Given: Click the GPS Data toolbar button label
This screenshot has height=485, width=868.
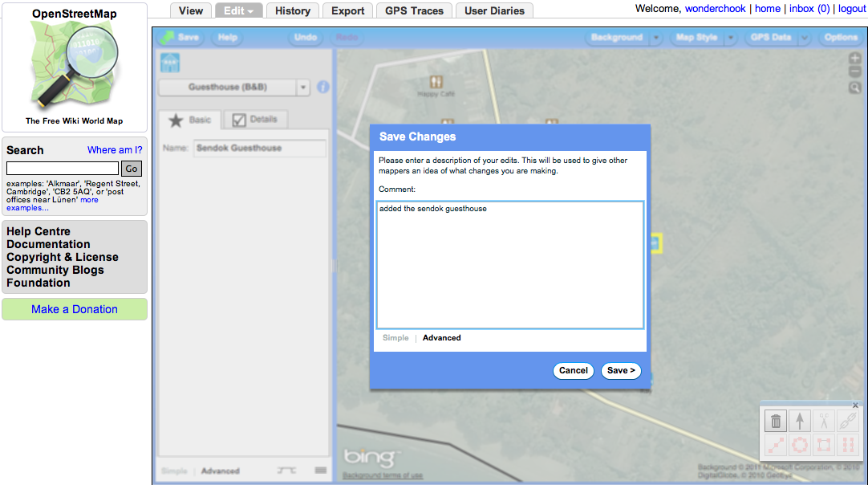Looking at the screenshot, I should pos(771,38).
